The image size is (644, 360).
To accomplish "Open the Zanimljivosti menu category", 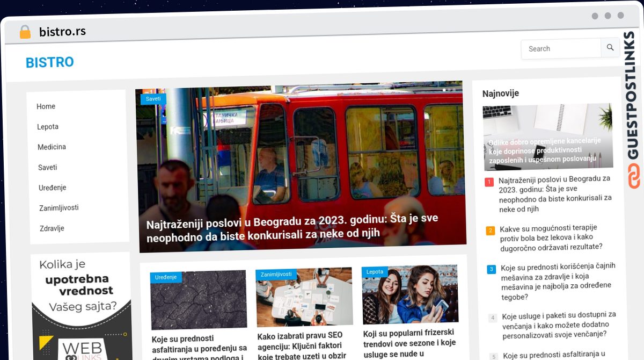I will (59, 208).
